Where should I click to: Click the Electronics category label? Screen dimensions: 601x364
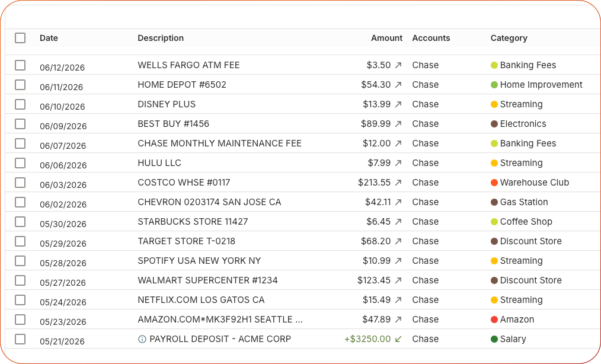523,124
